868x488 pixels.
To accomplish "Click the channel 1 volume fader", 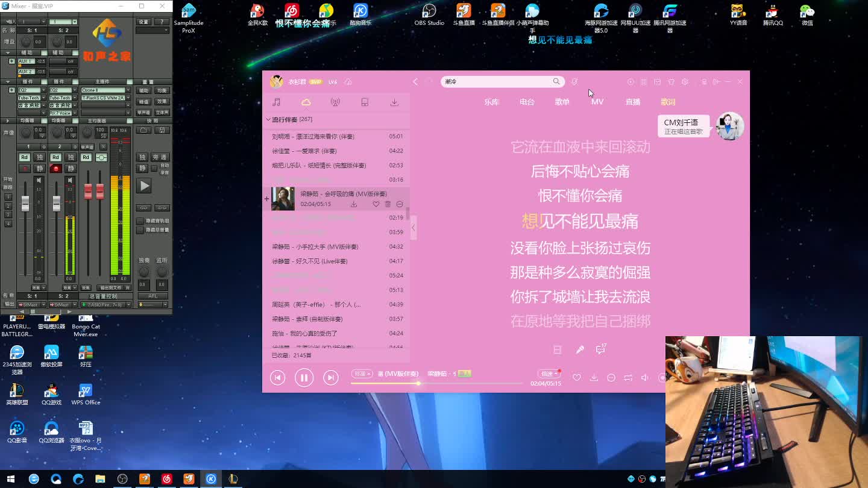I will [25, 204].
